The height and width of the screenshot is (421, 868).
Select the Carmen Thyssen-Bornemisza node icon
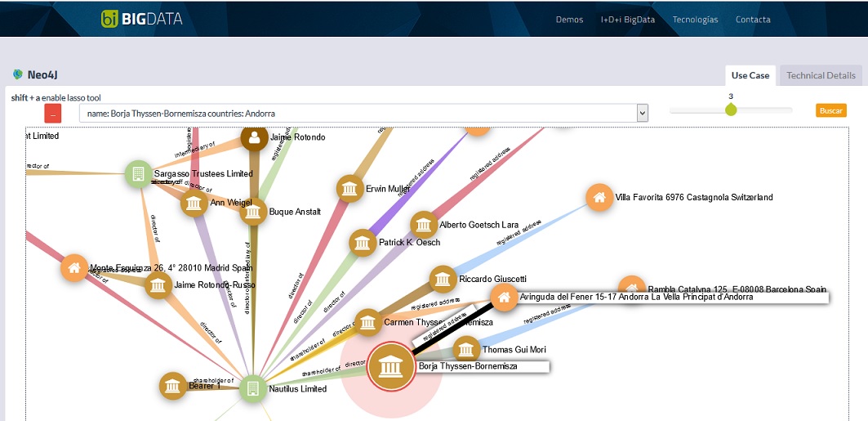click(368, 322)
